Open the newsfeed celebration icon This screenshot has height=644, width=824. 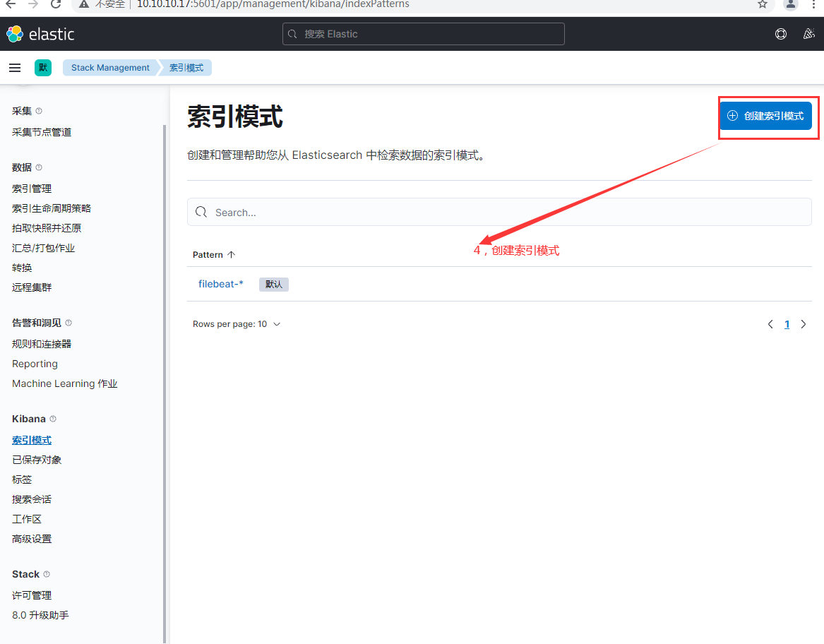808,34
